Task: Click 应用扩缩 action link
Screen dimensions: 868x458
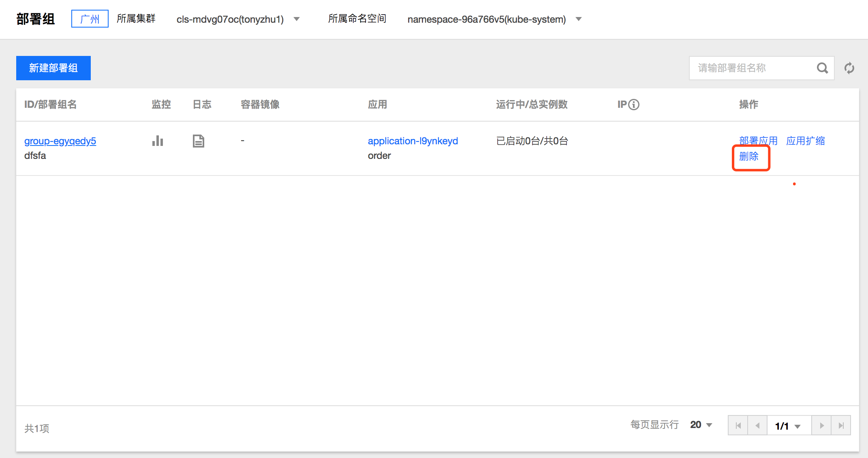Action: 805,141
